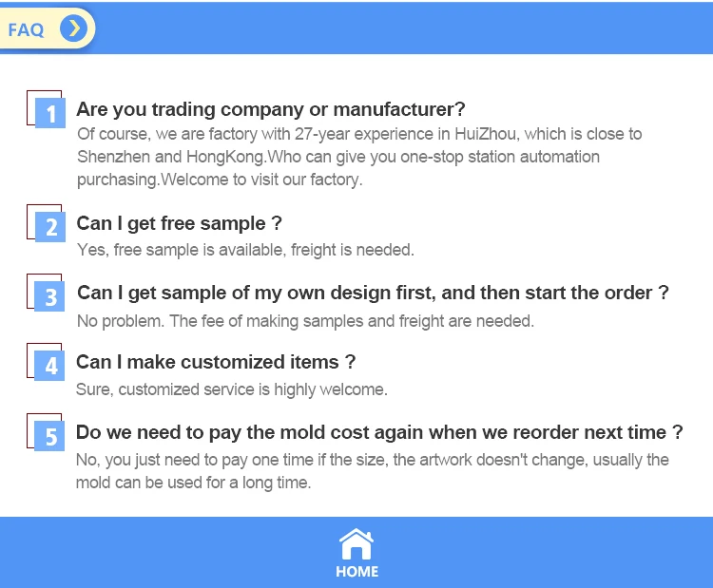Screen dimensions: 713x588
Task: Select the mold cost reorder question heading
Action: [379, 432]
